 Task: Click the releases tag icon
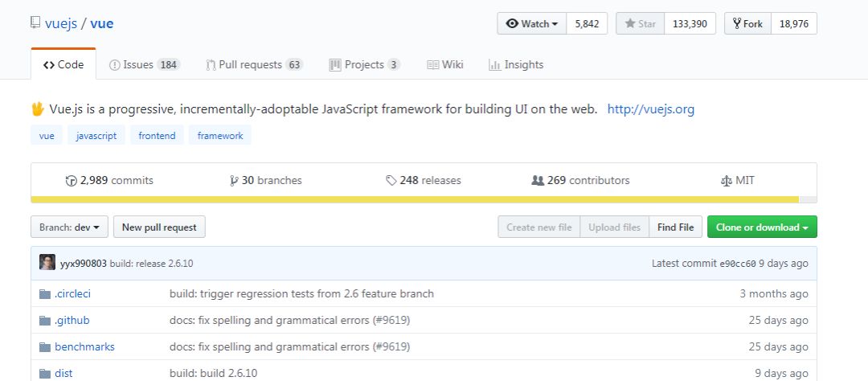[391, 181]
